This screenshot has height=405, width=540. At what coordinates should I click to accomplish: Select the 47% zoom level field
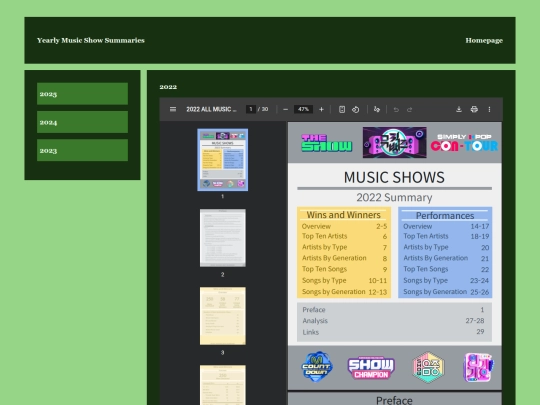(x=303, y=109)
